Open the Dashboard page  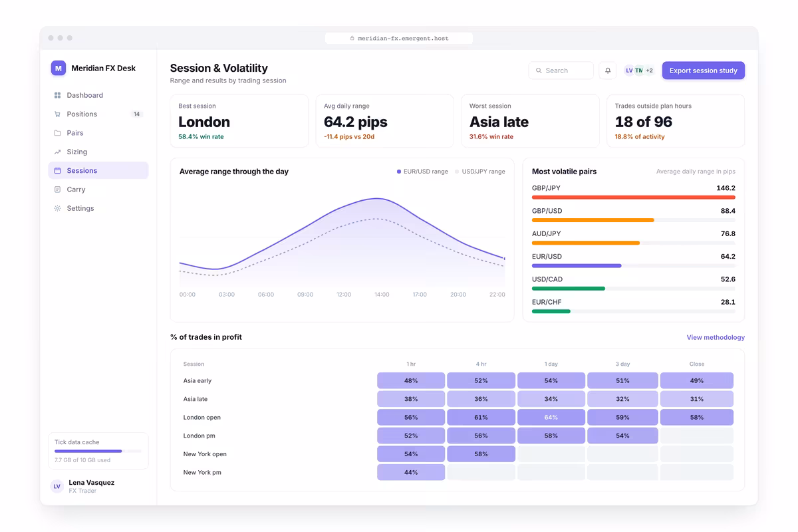click(98, 95)
